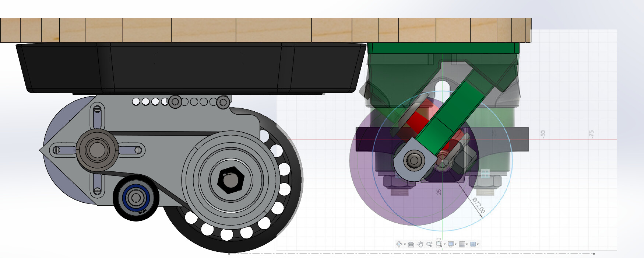Select the Zoom tool with plus-minus magnifier
Image resolution: width=644 pixels, height=258 pixels.
click(x=429, y=244)
